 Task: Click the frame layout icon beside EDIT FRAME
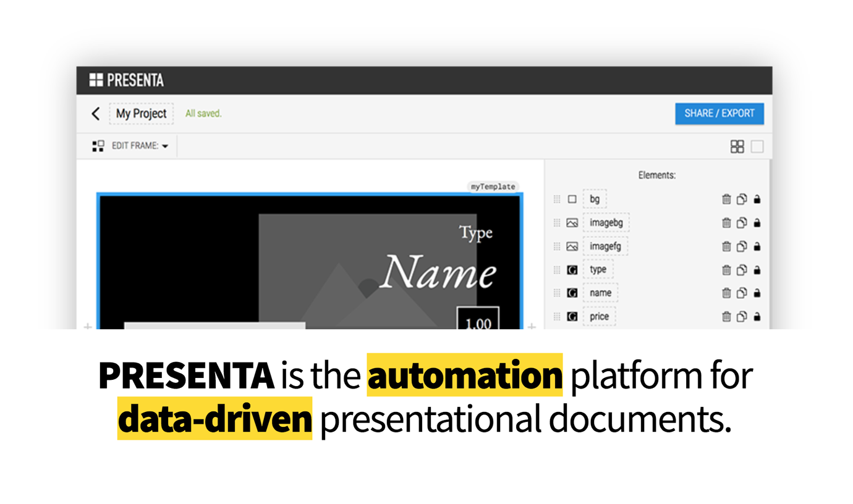click(x=98, y=146)
